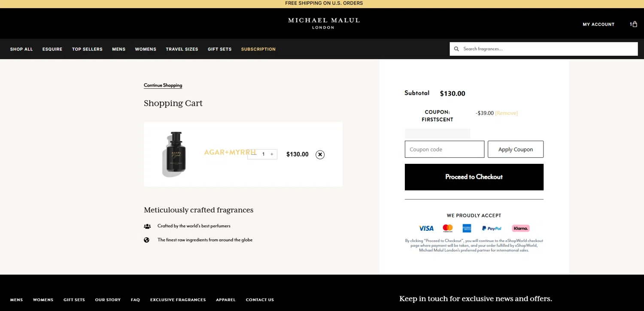This screenshot has width=644, height=311.
Task: Click the globe ingredients icon
Action: 146,240
